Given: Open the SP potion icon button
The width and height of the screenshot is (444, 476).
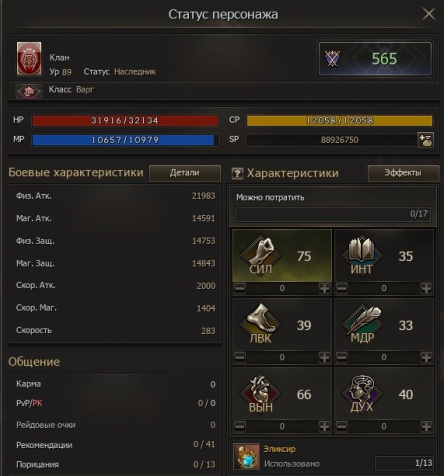Looking at the screenshot, I should (425, 140).
